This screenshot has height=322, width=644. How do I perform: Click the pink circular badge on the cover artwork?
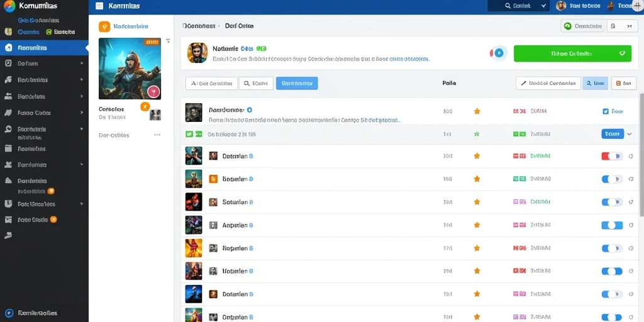point(153,92)
